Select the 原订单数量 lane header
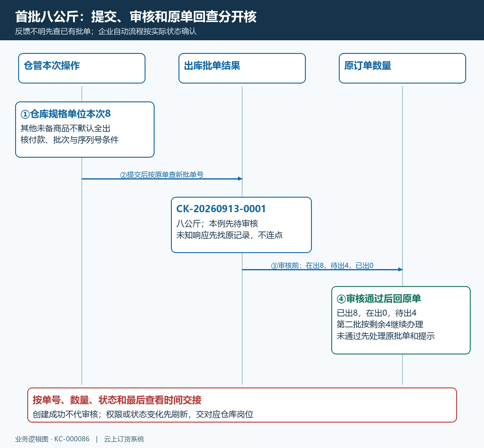 (x=402, y=68)
